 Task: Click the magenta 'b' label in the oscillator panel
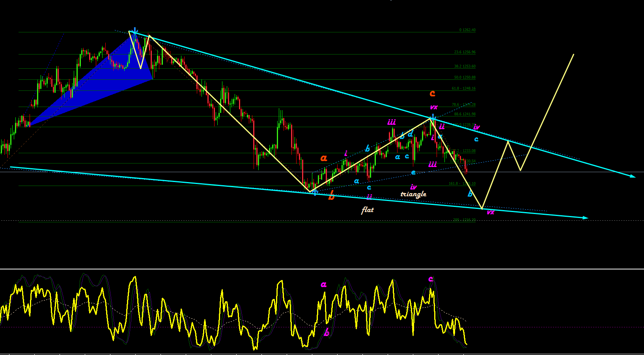point(327,332)
